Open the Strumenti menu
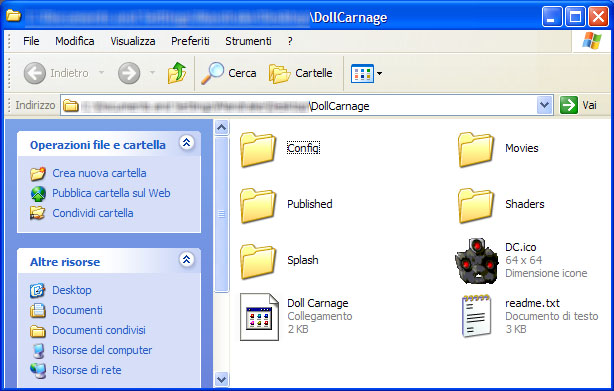The image size is (614, 391). (248, 41)
